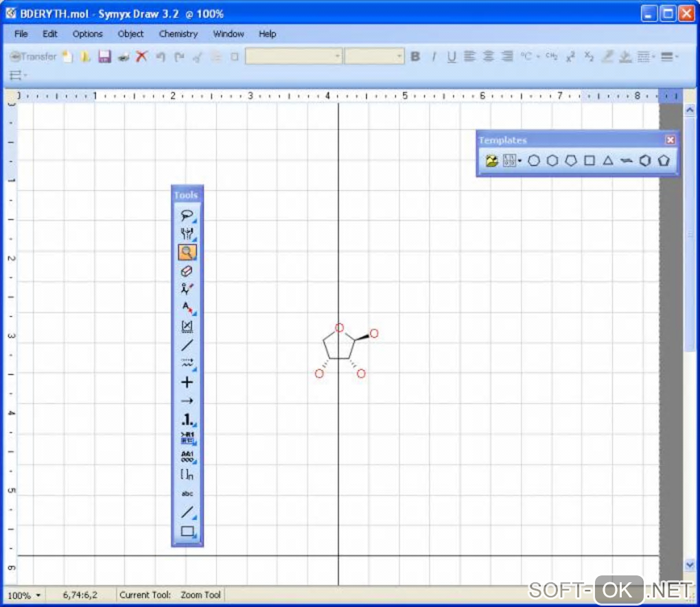Choose the abc text tool

187,494
